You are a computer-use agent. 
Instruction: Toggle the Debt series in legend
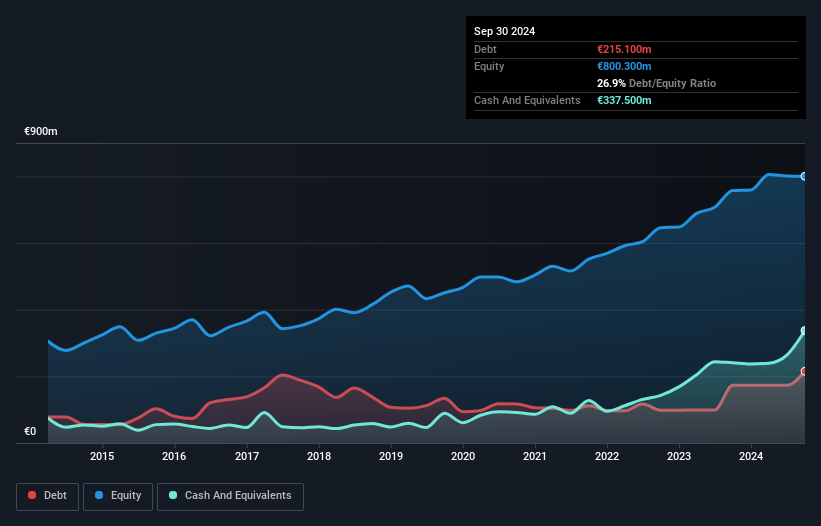point(46,495)
